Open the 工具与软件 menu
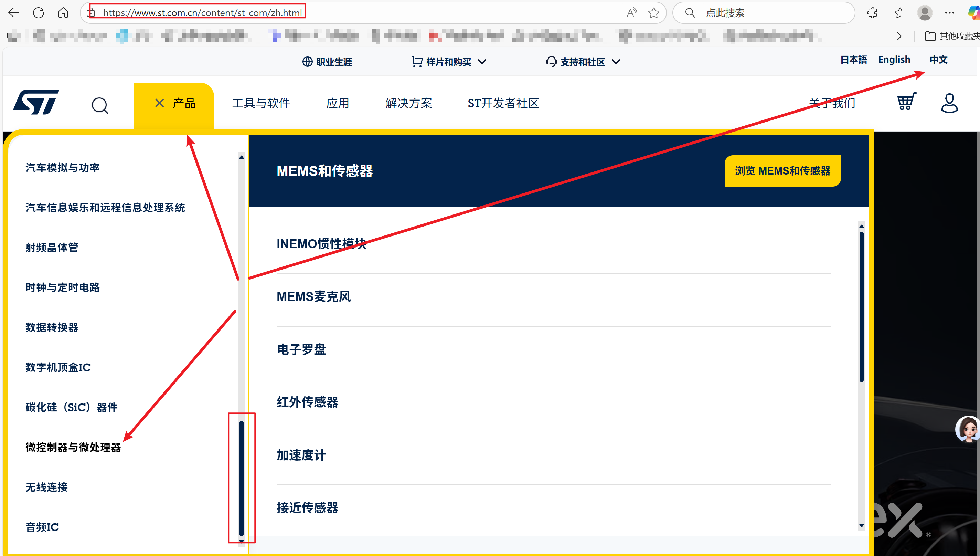 (261, 103)
